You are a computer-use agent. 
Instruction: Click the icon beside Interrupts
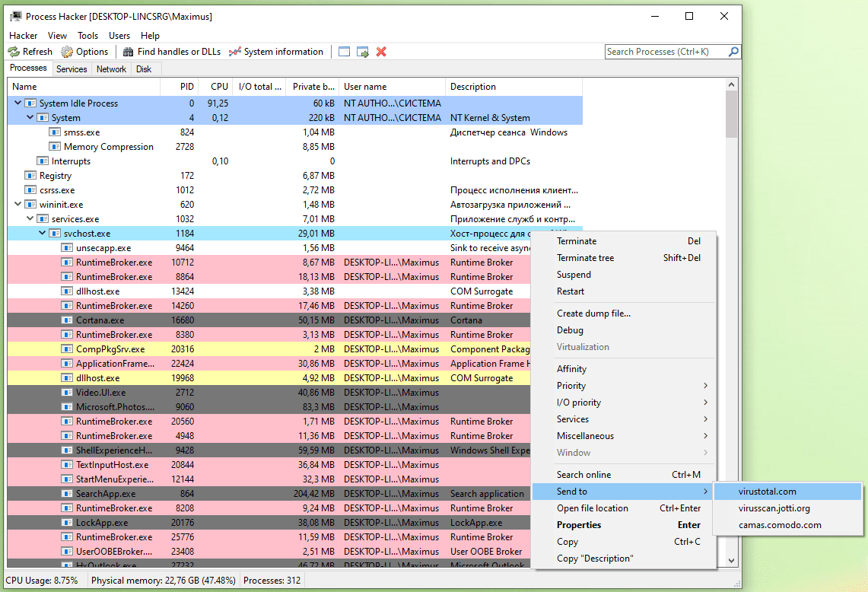point(43,161)
